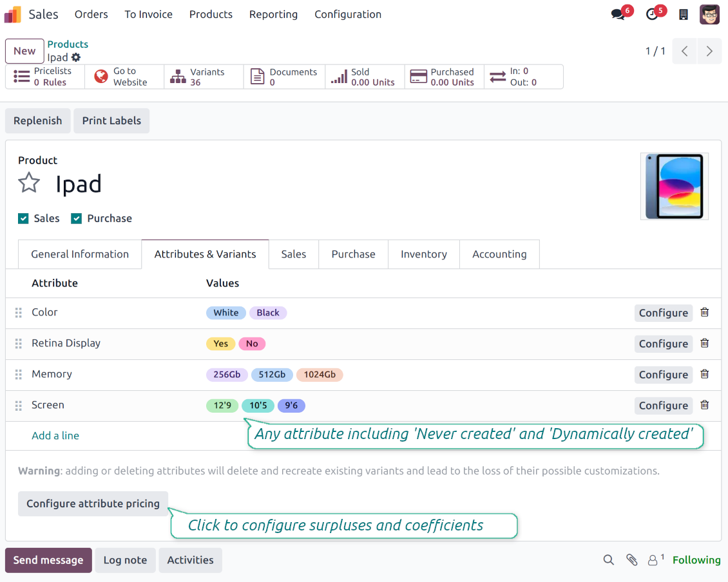
Task: Switch to General Information tab
Action: point(80,254)
